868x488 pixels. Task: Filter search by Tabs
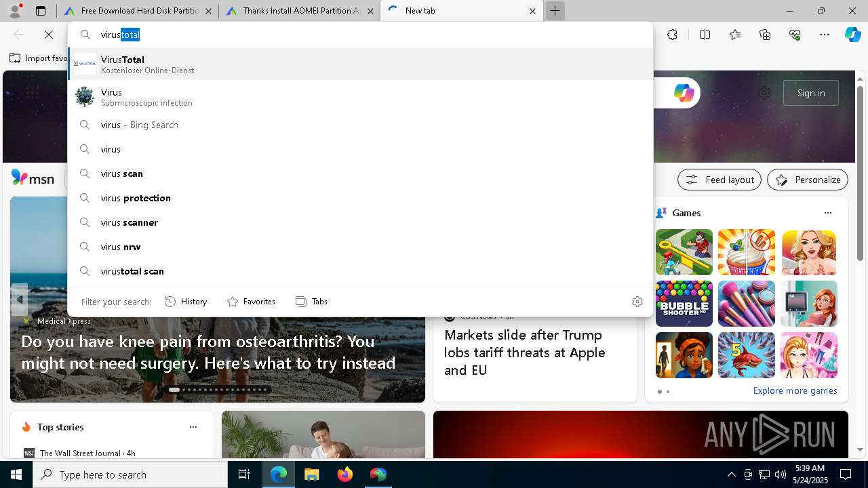pos(311,302)
